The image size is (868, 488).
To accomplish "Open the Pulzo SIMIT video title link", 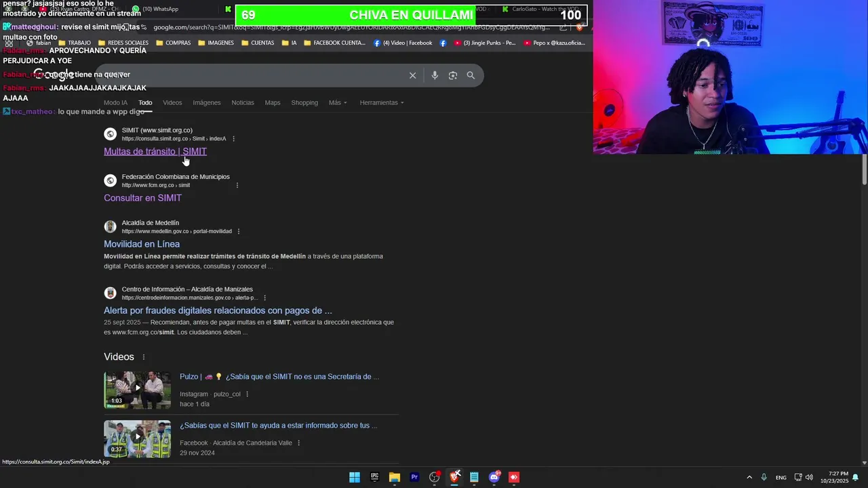I will click(279, 377).
